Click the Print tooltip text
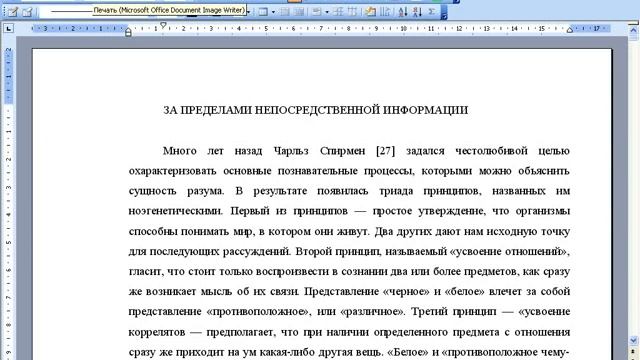Screen dimensions: 640x360 pyautogui.click(x=169, y=10)
